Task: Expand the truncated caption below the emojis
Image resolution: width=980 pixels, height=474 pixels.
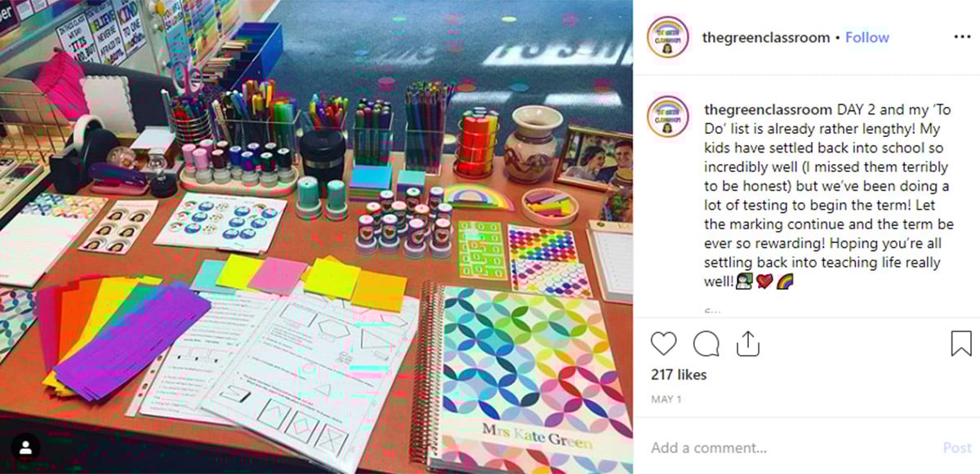Action: 711,309
